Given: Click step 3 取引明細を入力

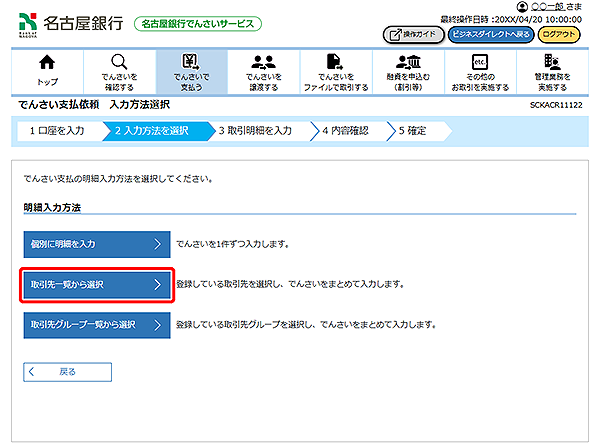Looking at the screenshot, I should pos(258,131).
